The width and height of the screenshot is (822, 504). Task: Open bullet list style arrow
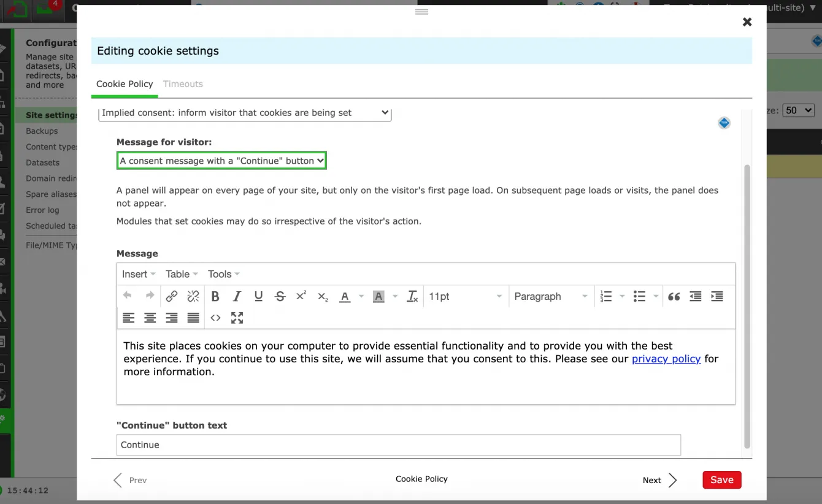656,296
